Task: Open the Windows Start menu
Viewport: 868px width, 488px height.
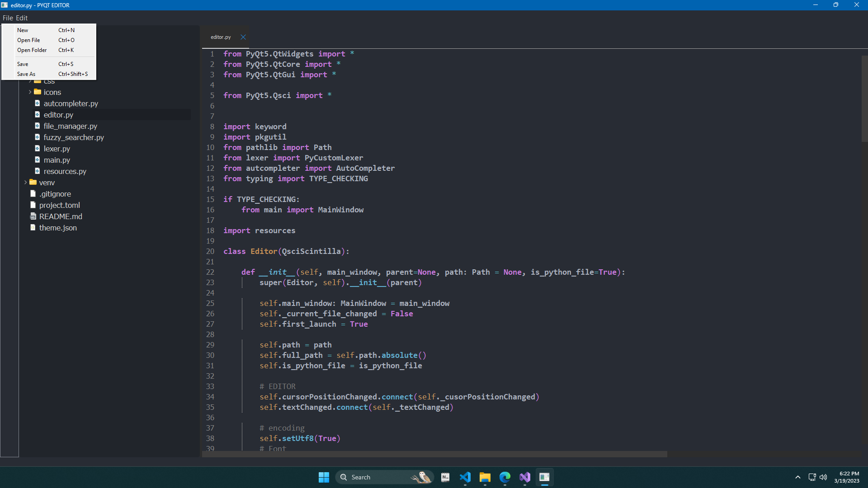Action: coord(324,477)
